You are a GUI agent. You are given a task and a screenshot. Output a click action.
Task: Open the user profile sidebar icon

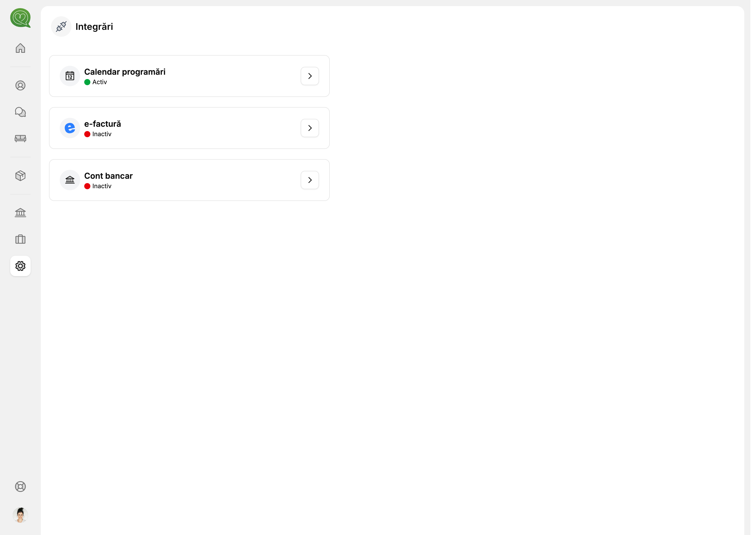coord(20,86)
